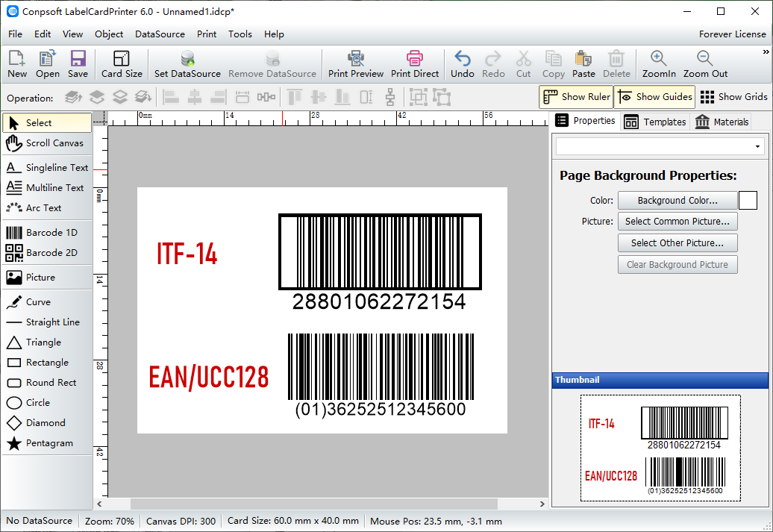Add a Picture object

47,277
